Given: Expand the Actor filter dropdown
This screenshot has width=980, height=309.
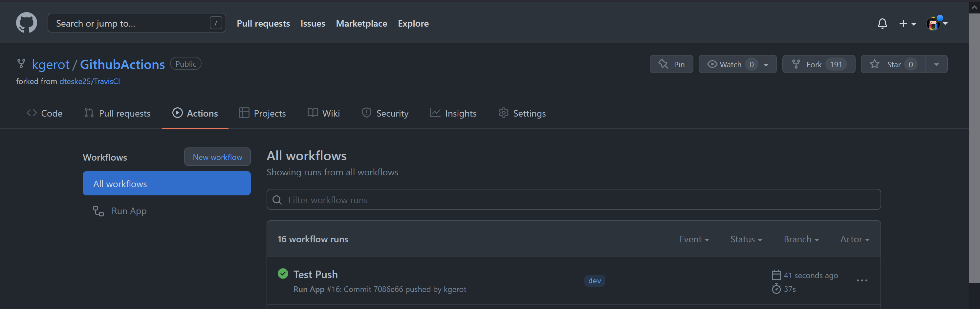Looking at the screenshot, I should (855, 239).
